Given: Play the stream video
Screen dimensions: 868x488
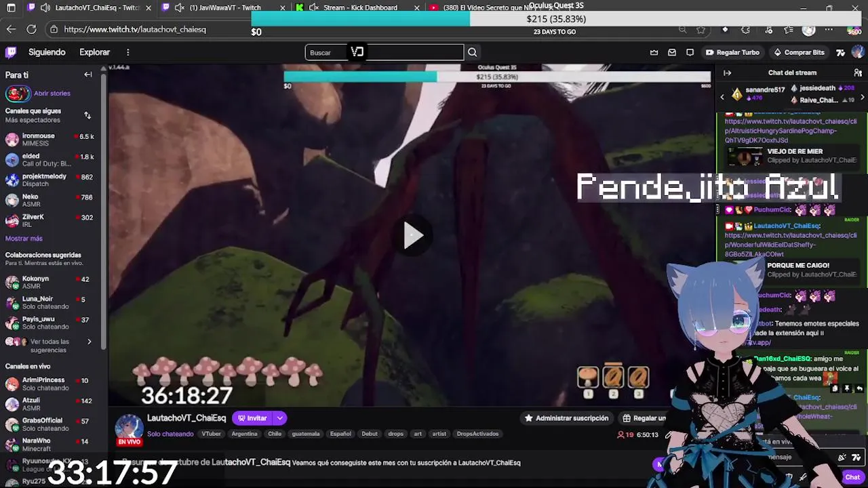Looking at the screenshot, I should (412, 236).
